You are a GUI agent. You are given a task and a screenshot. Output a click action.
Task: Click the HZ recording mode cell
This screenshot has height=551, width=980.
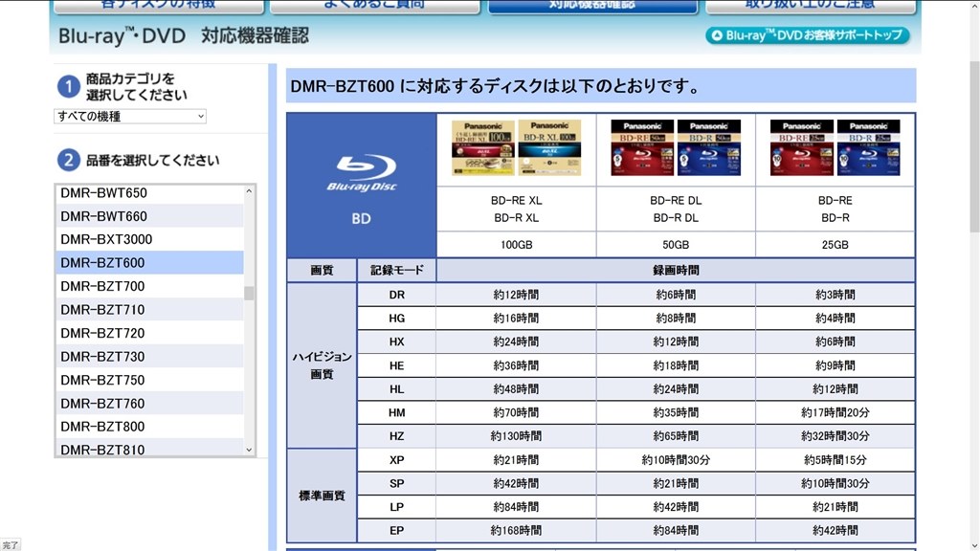[397, 436]
